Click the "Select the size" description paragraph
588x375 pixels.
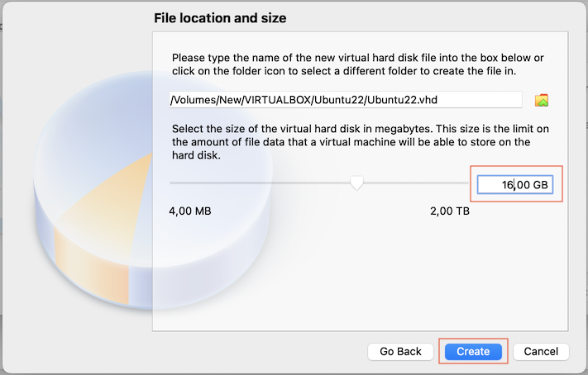361,142
